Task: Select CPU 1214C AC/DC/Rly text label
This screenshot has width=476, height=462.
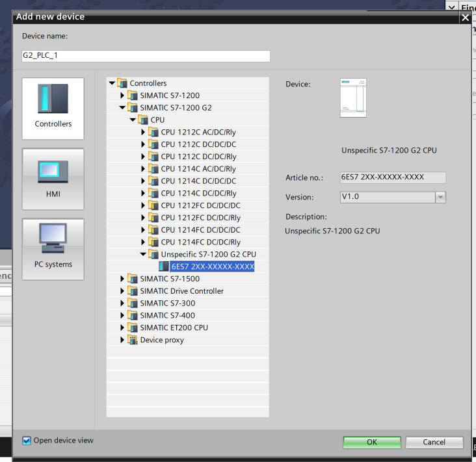Action: pos(198,169)
